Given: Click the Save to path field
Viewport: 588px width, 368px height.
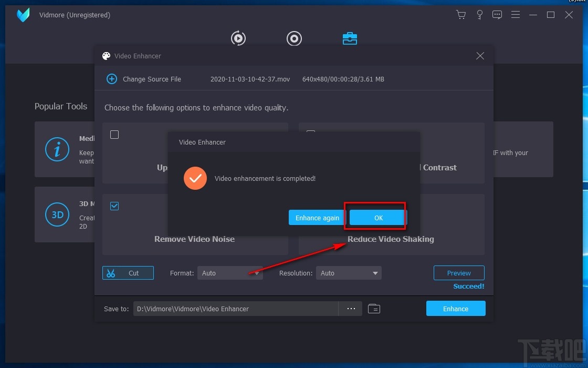Looking at the screenshot, I should click(236, 309).
